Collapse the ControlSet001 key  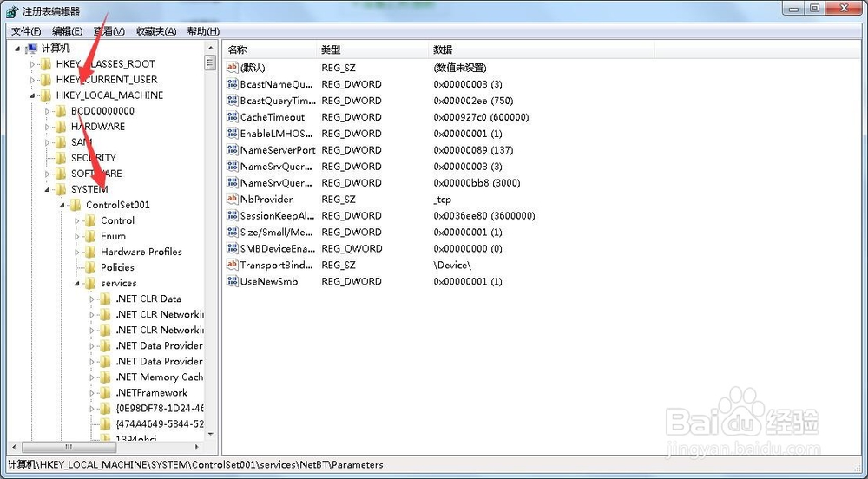pyautogui.click(x=62, y=205)
